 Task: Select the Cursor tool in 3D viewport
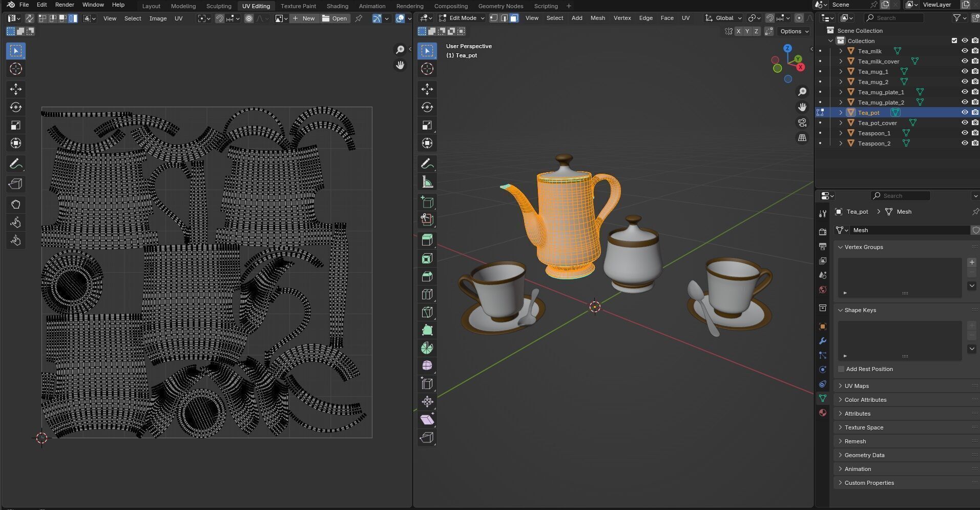pyautogui.click(x=427, y=69)
